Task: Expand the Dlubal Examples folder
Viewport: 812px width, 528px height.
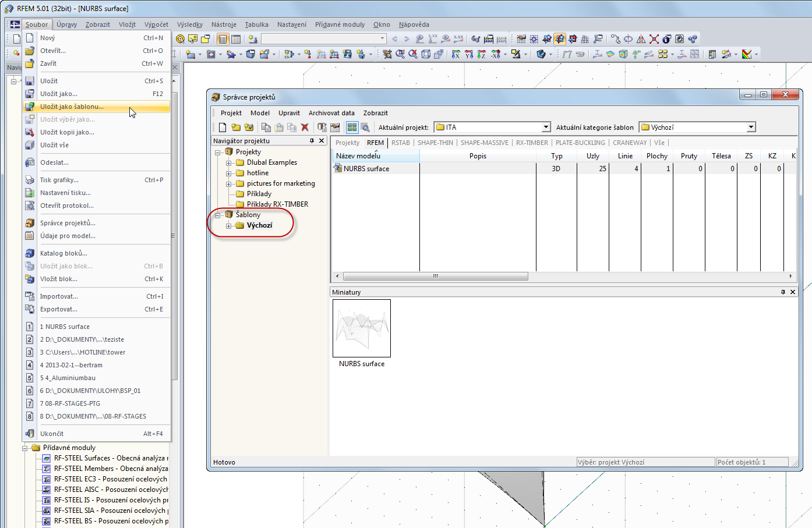Action: [228, 163]
